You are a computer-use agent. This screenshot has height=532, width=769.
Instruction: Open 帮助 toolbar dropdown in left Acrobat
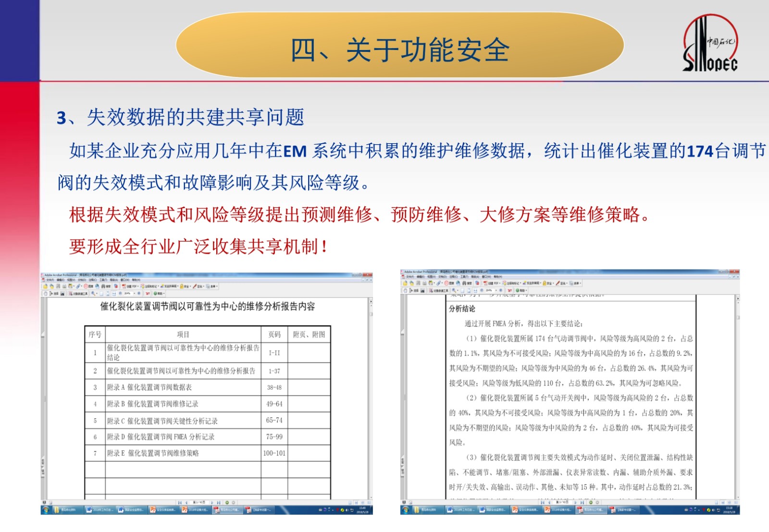tap(159, 294)
